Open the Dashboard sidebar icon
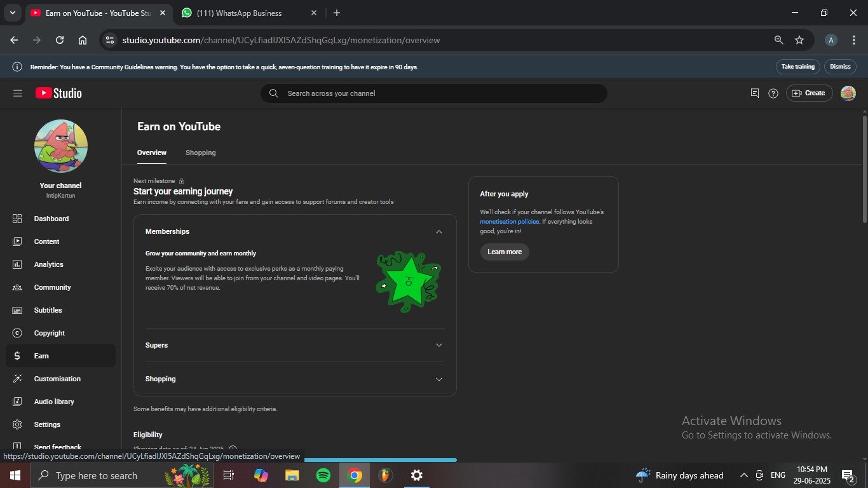This screenshot has height=488, width=868. tap(17, 219)
